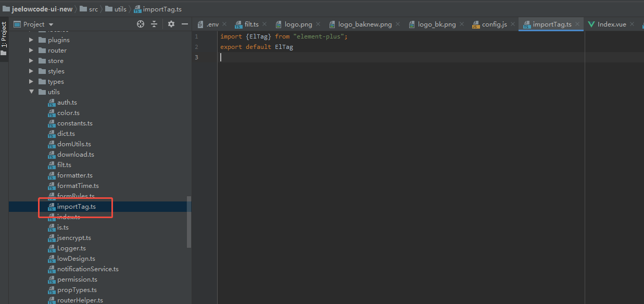644x304 pixels.
Task: Close the .env tab
Action: (224, 24)
